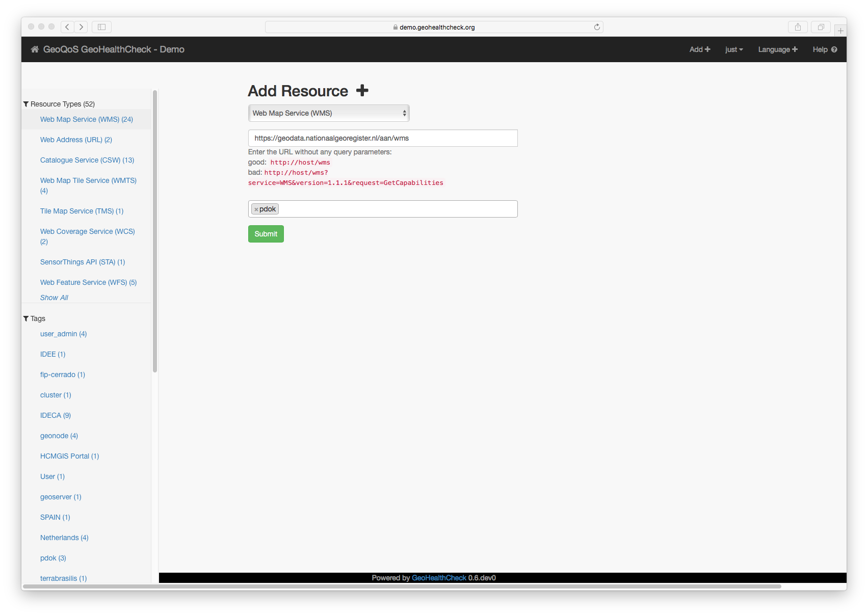Open the Language menu

pos(777,49)
